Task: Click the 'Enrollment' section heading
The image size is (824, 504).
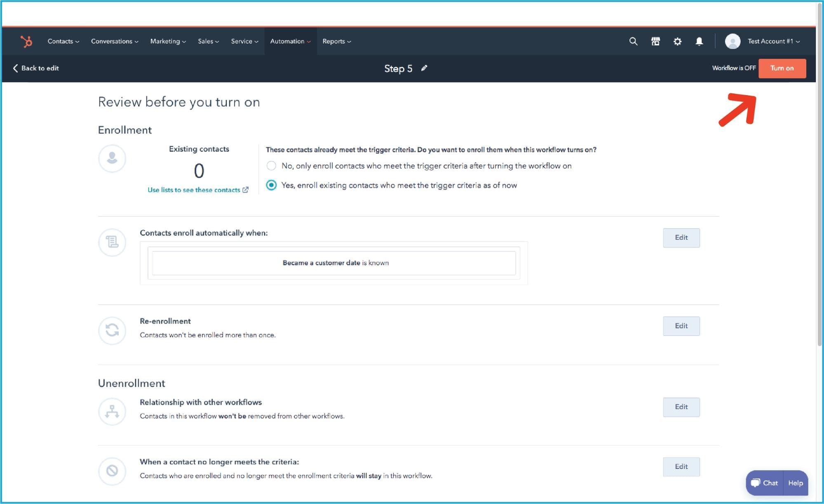Action: click(x=125, y=130)
